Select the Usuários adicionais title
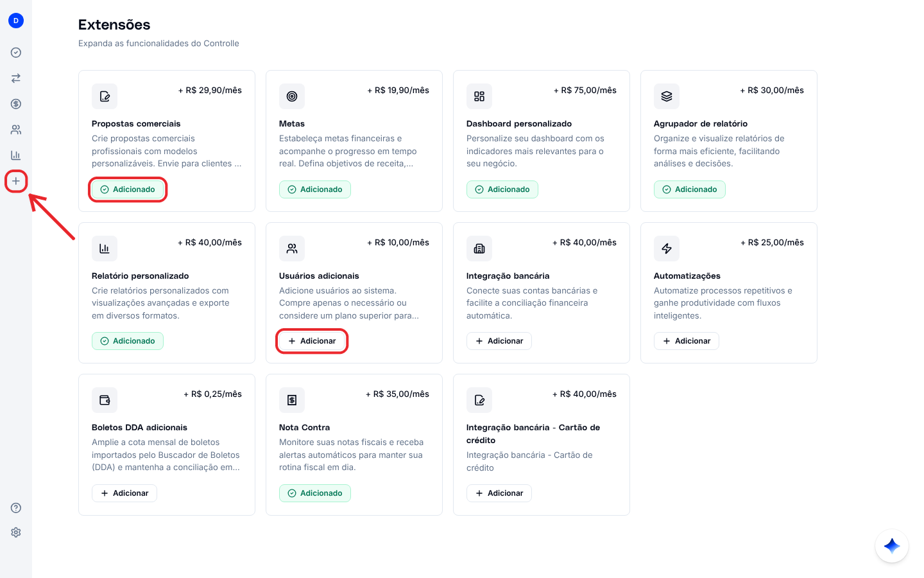 pyautogui.click(x=319, y=276)
